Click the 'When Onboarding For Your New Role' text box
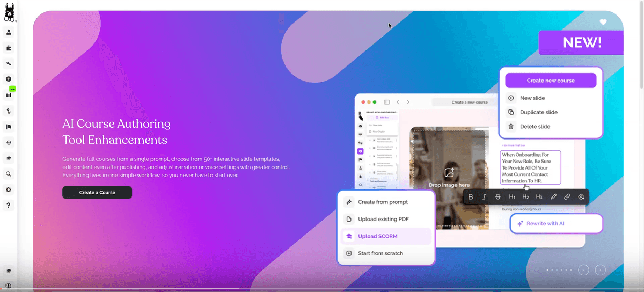644x292 pixels. [530, 167]
